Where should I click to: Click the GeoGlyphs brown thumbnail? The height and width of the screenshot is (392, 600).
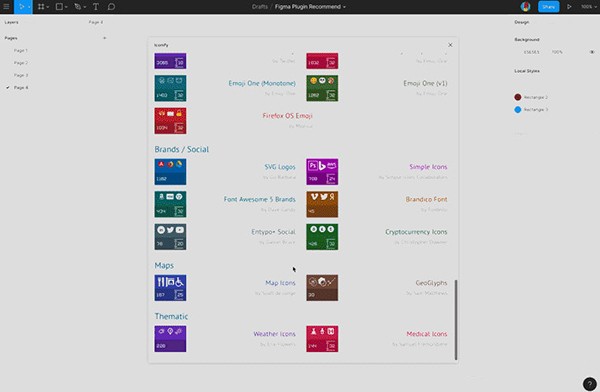pyautogui.click(x=322, y=288)
